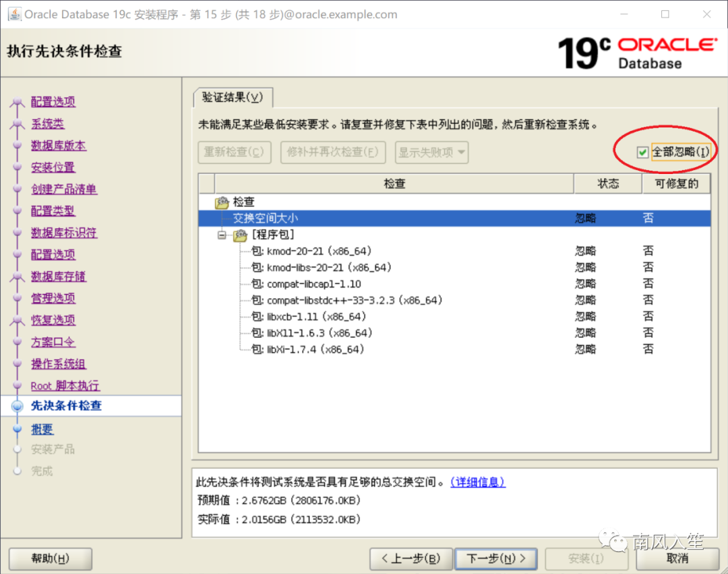Select the 交换空间大小 row
This screenshot has width=728, height=574.
[454, 219]
